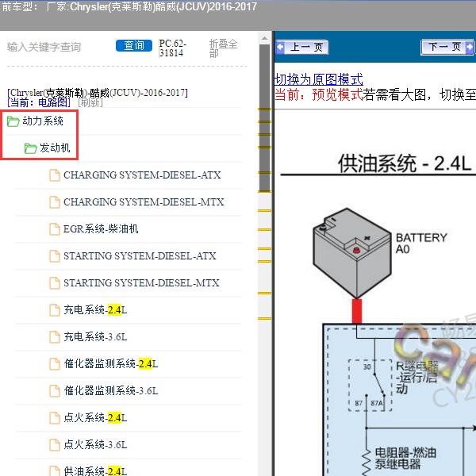Click the right arrow icon on 下一页
476x476 pixels.
(470, 48)
